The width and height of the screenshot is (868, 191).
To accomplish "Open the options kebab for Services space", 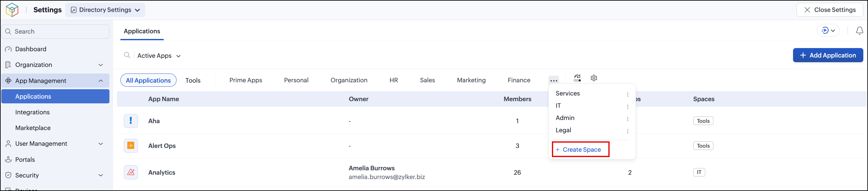I will pos(628,95).
